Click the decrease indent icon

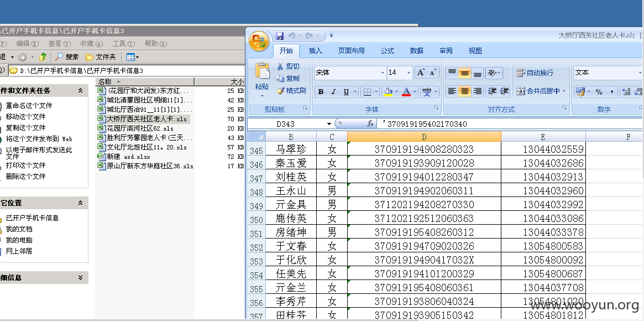491,91
